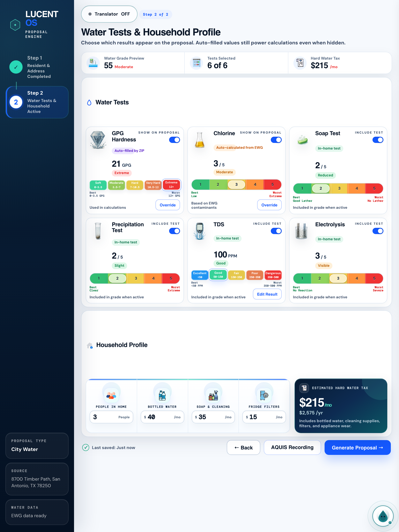Toggle Soap Test include switch
Viewport: 399px width, 532px height.
378,140
